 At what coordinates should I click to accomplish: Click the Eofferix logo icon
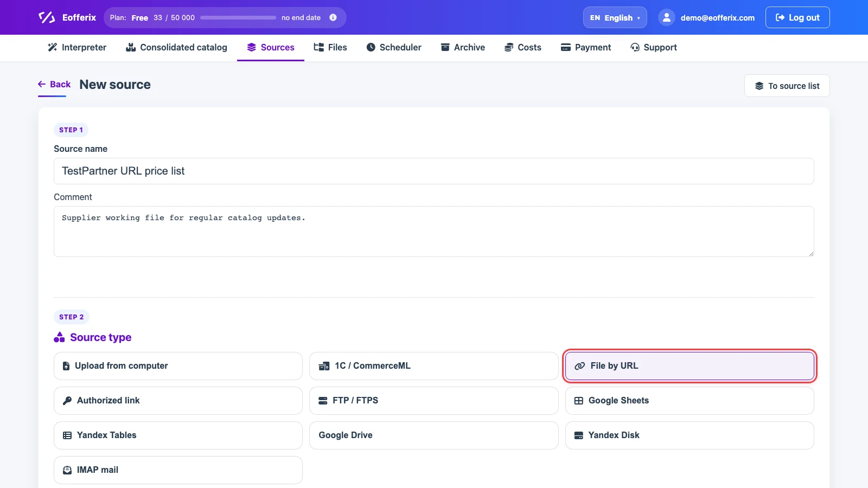tap(47, 17)
